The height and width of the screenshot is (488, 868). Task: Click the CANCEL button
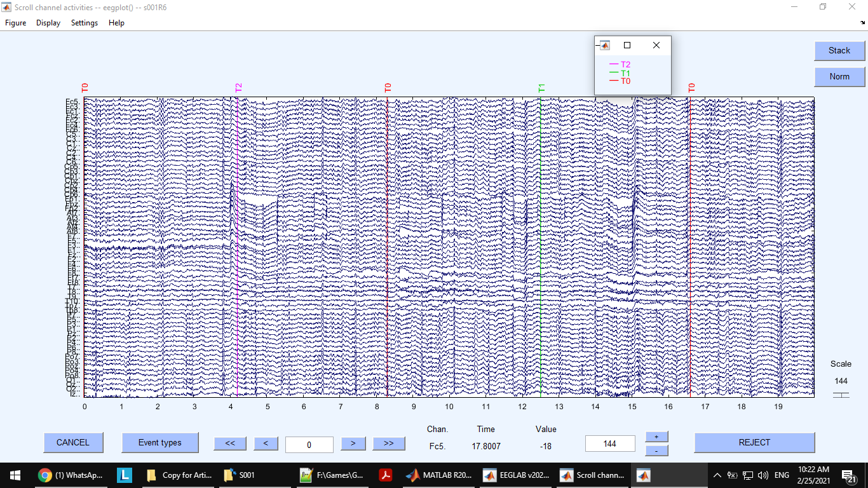click(73, 443)
